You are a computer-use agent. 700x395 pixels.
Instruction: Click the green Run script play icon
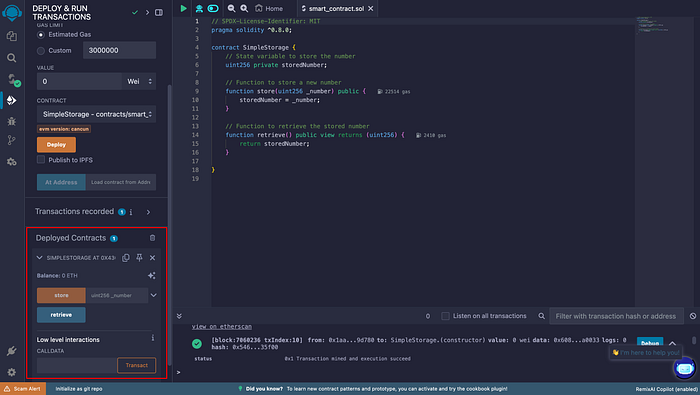(183, 8)
